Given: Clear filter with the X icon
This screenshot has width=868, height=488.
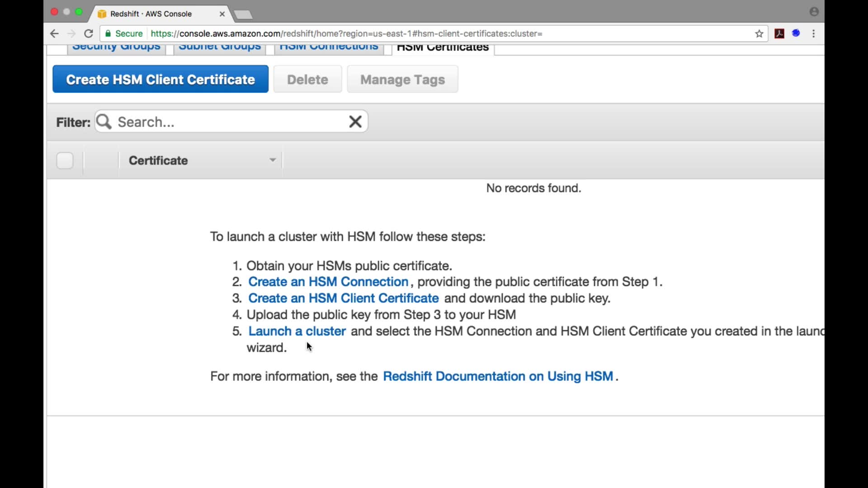Looking at the screenshot, I should [355, 122].
